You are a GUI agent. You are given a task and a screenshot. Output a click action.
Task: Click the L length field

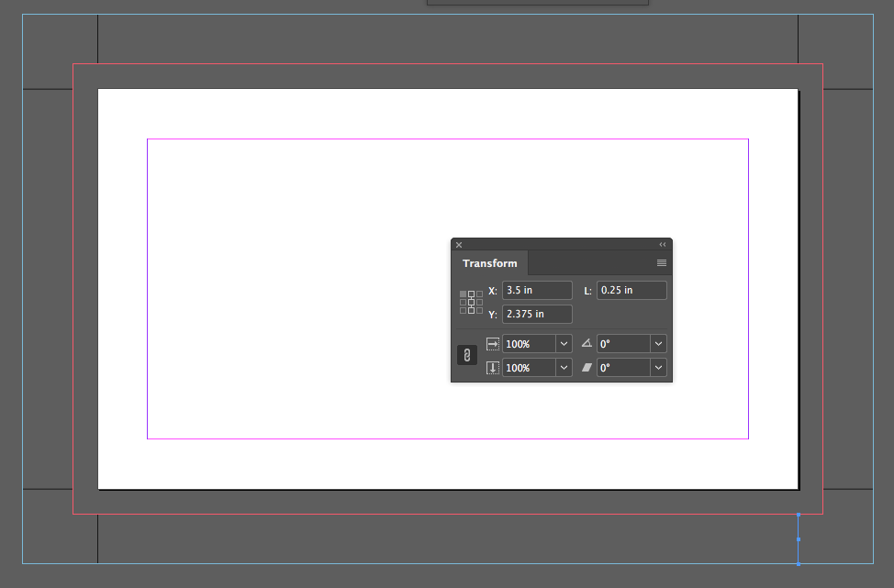tap(631, 290)
